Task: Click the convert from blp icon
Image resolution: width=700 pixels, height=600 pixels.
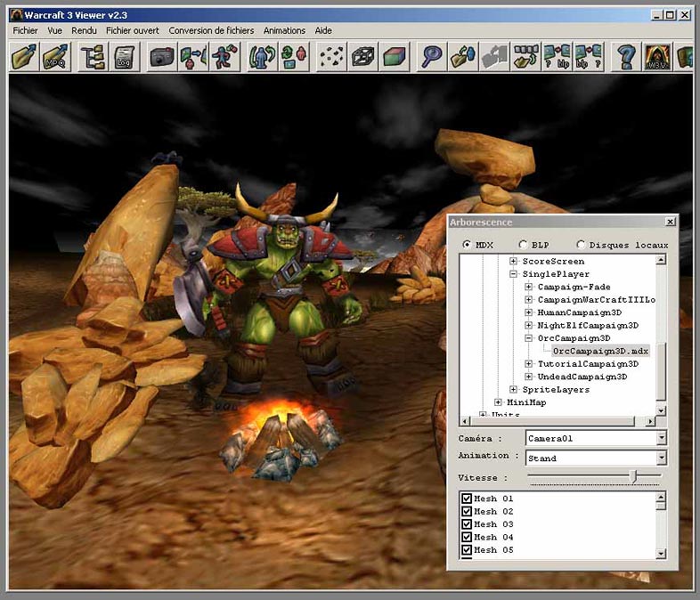Action: tap(589, 56)
